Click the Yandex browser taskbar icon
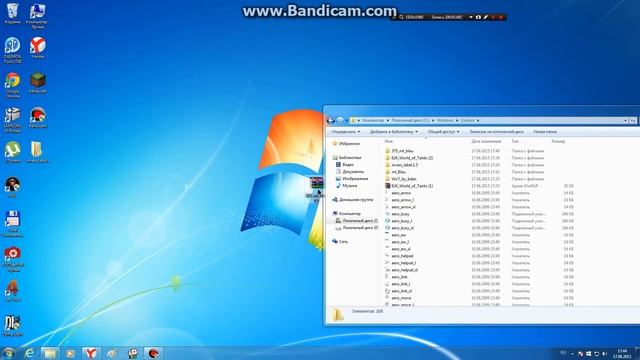 [x=91, y=353]
